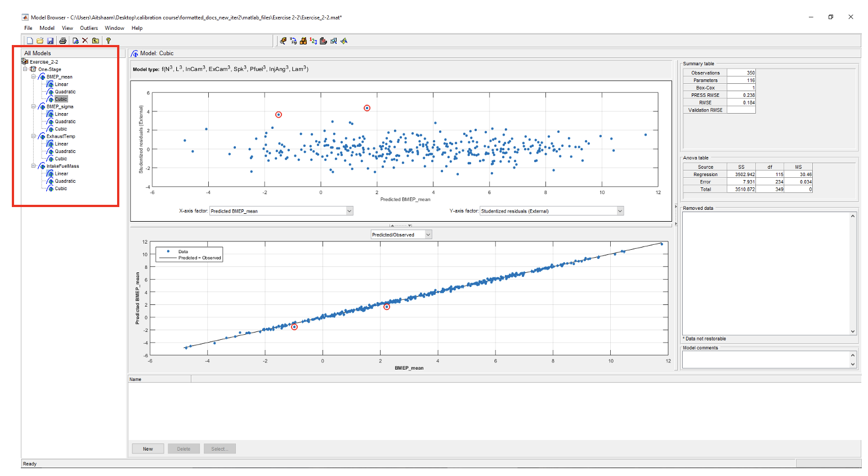
Task: Click the New button at bottom
Action: [148, 449]
